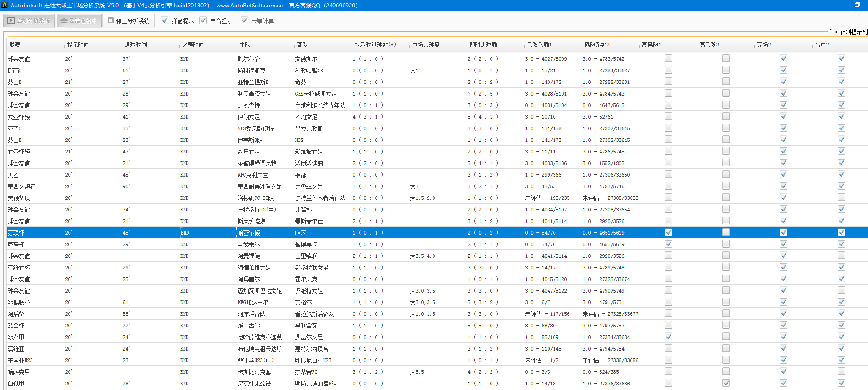Click the 风险系数1 column header

click(539, 45)
